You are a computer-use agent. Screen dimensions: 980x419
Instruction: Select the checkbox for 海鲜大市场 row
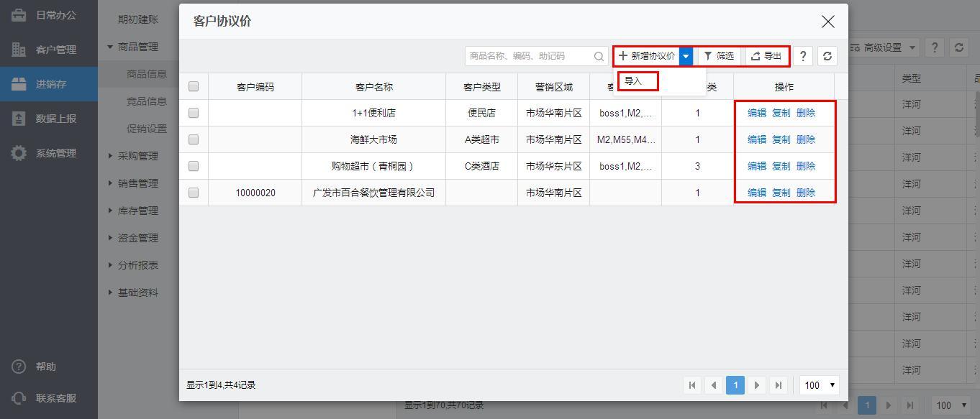194,139
